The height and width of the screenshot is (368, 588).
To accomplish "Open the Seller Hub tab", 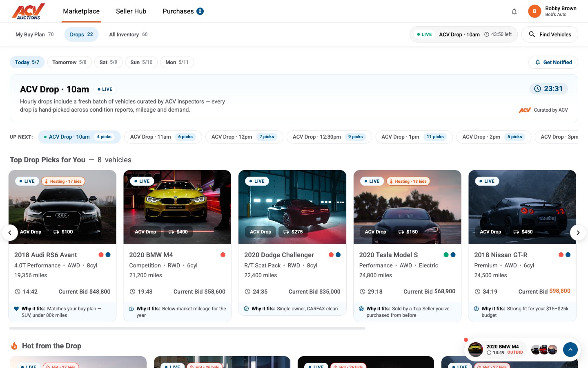I will [131, 11].
